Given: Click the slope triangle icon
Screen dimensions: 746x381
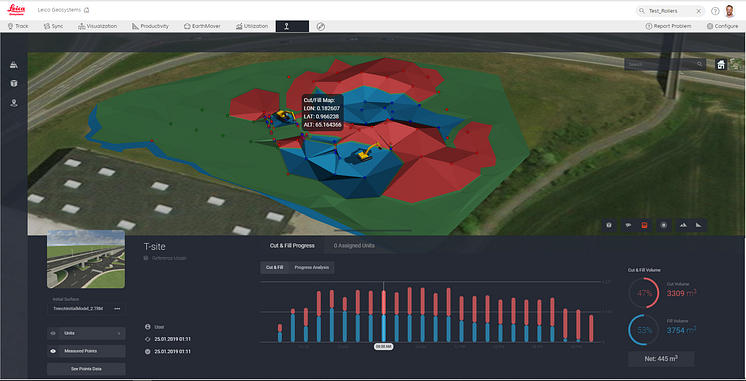Looking at the screenshot, I should click(x=699, y=225).
